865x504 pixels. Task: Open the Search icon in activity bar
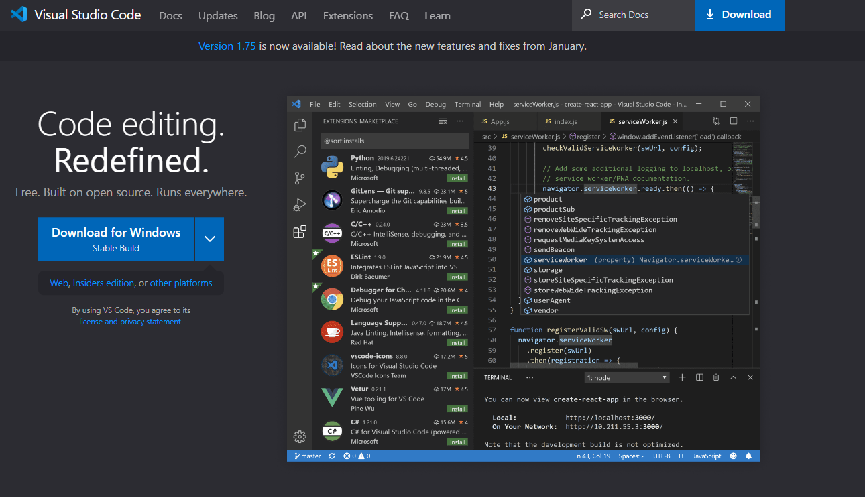coord(300,151)
